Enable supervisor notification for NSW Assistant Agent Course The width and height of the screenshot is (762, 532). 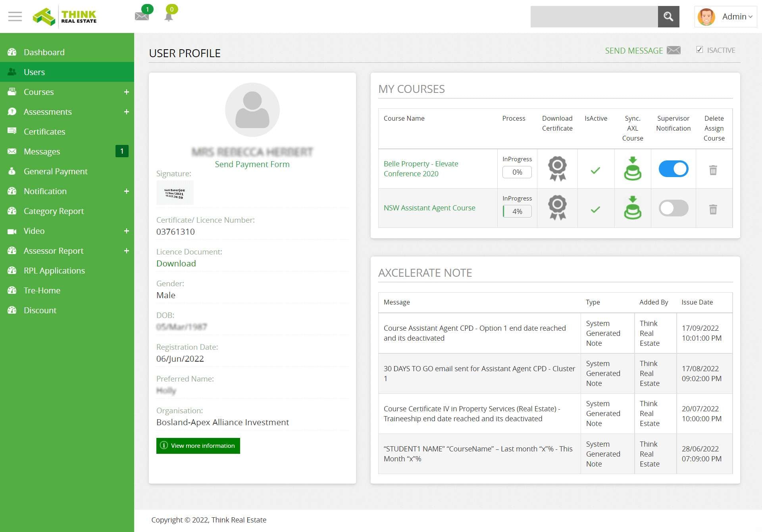tap(673, 208)
